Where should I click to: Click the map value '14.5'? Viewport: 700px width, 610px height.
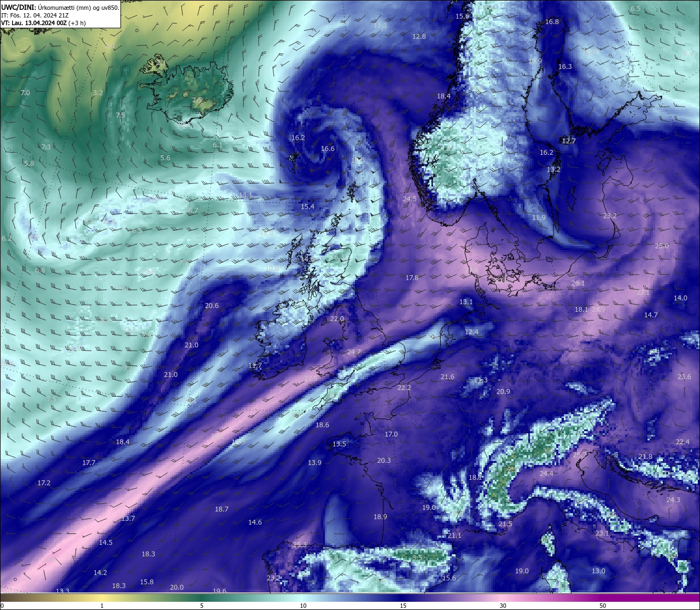[106, 543]
